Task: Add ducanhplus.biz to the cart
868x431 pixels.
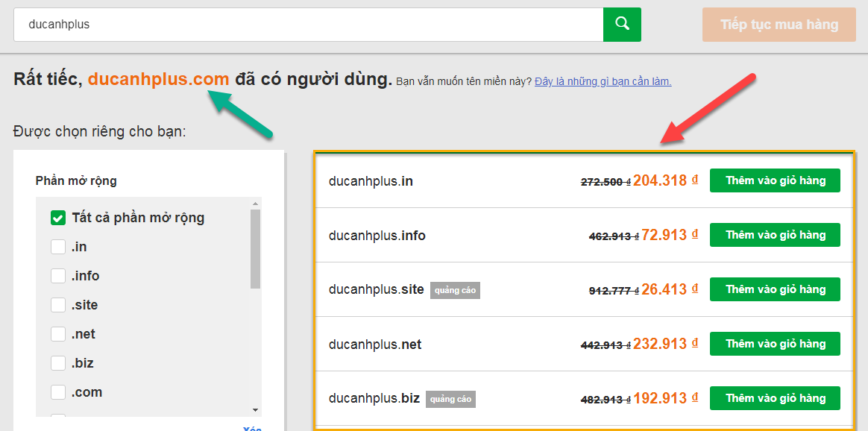Action: click(775, 398)
